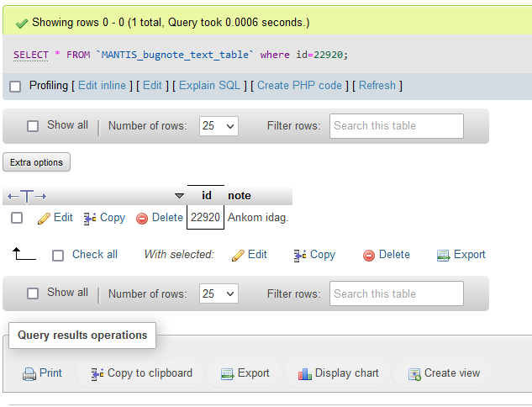532x407 pixels.
Task: Tick the Check all checkbox
Action: pyautogui.click(x=58, y=256)
